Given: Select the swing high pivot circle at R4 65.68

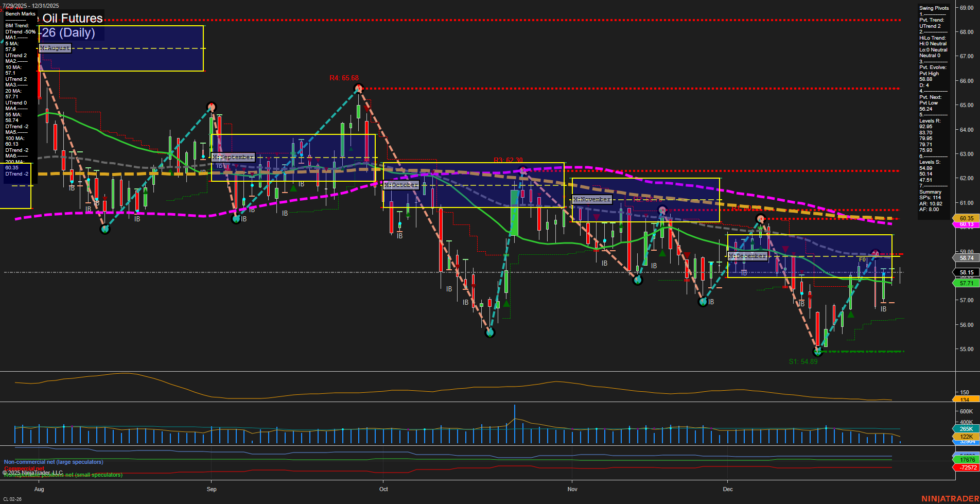Looking at the screenshot, I should tap(358, 88).
